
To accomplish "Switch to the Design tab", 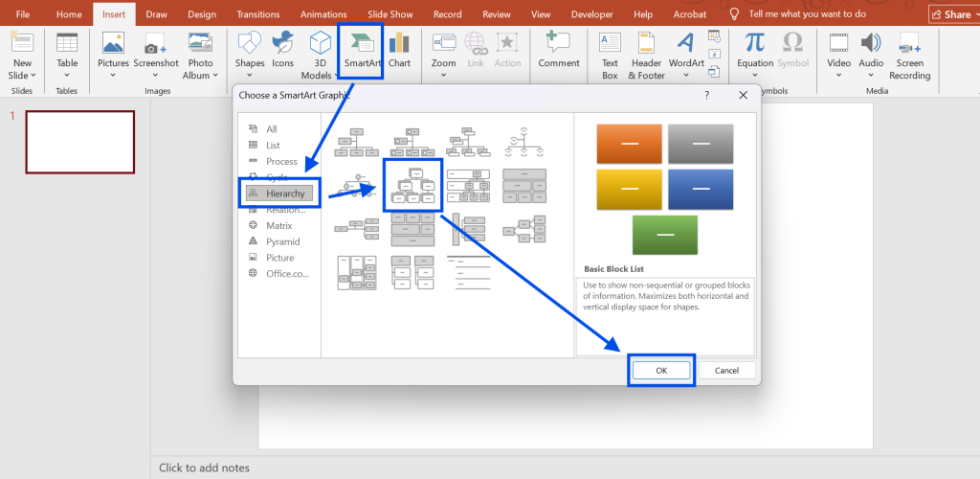I will (201, 14).
